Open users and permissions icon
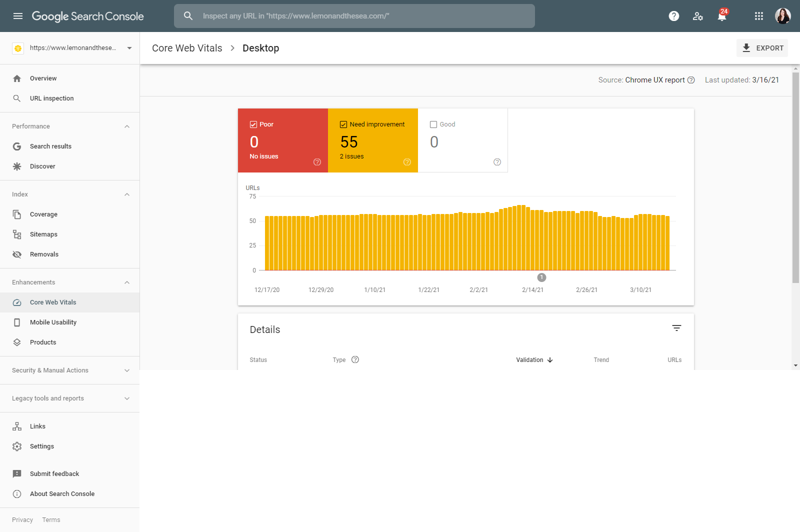800x532 pixels. (x=698, y=16)
